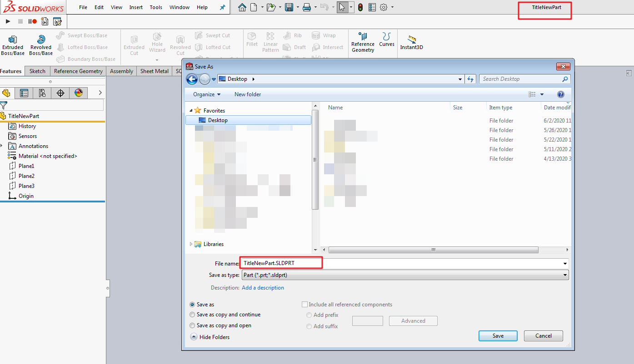
Task: Switch to the Sketch tab
Action: coord(37,71)
